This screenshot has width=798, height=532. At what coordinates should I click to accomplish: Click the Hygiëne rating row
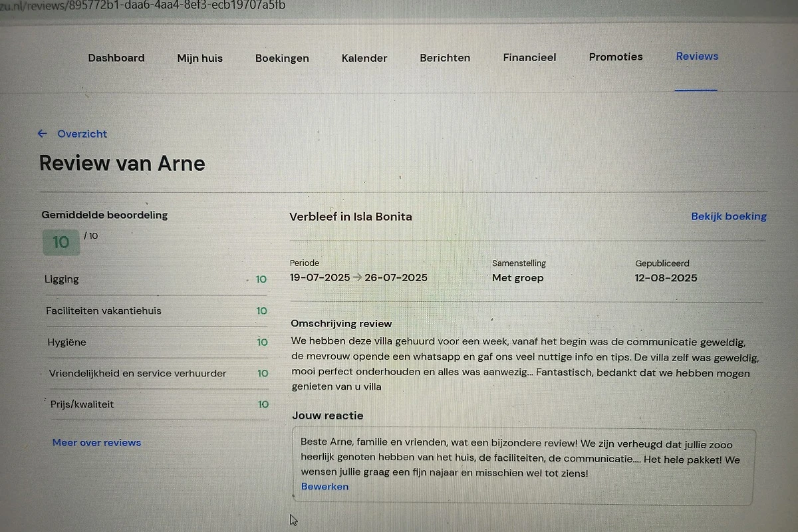[x=156, y=342]
